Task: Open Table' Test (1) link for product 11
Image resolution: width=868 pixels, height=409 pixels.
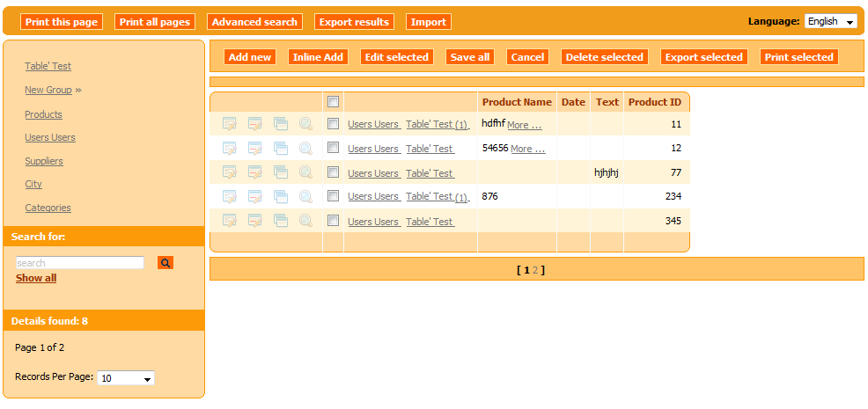Action: [x=438, y=124]
